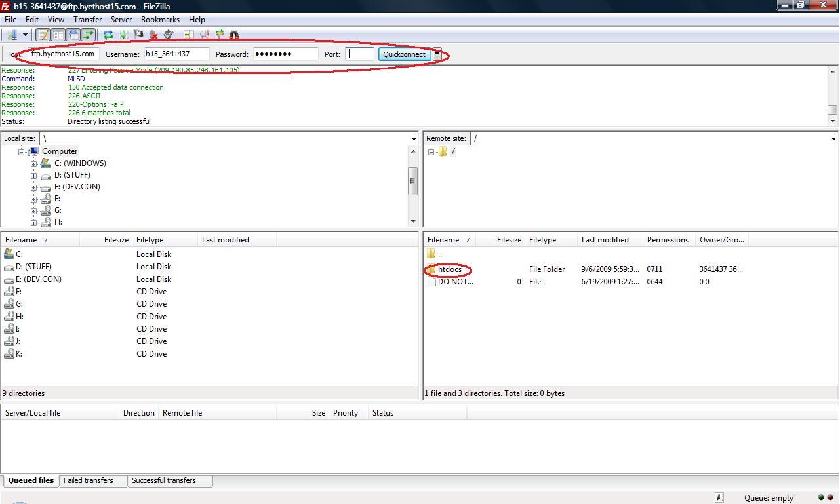Viewport: 840px width, 504px height.
Task: Disconnect from the server icon
Action: [x=153, y=35]
